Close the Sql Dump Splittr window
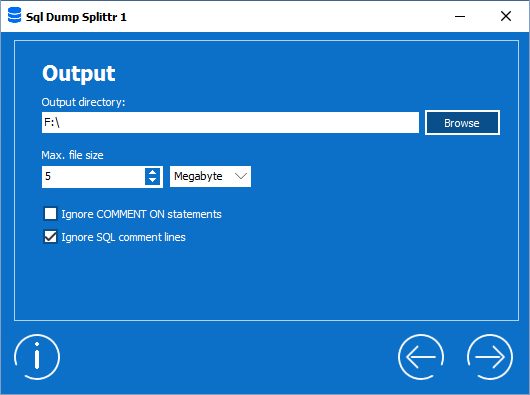The image size is (530, 395). [x=506, y=16]
